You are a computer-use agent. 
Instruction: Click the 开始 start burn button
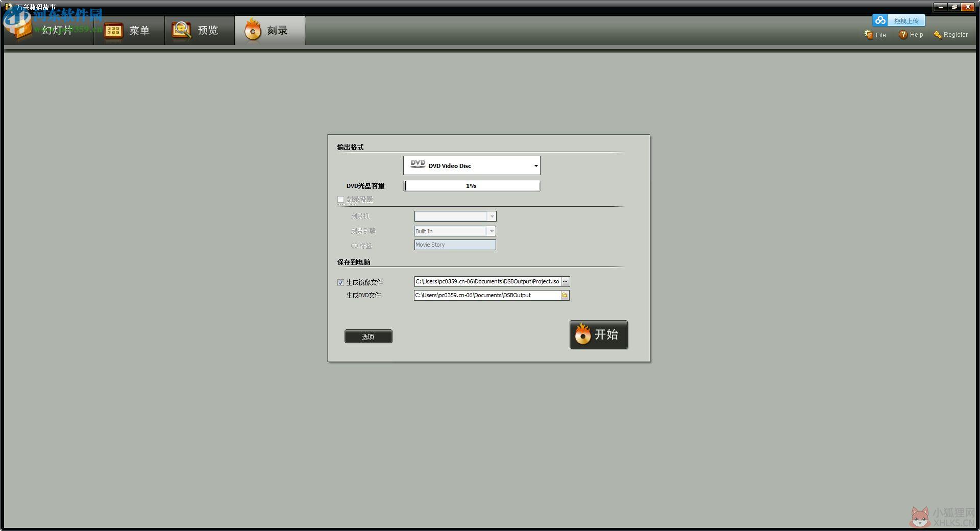pyautogui.click(x=599, y=334)
